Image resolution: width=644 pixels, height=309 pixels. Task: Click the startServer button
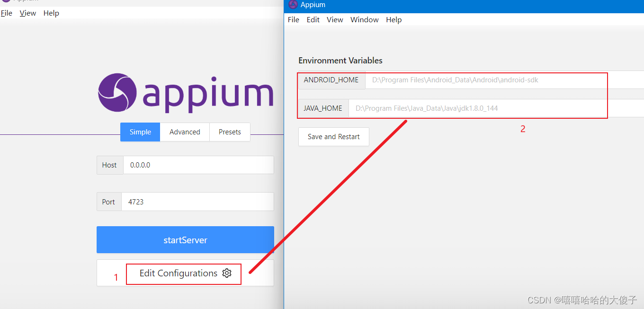pos(185,240)
